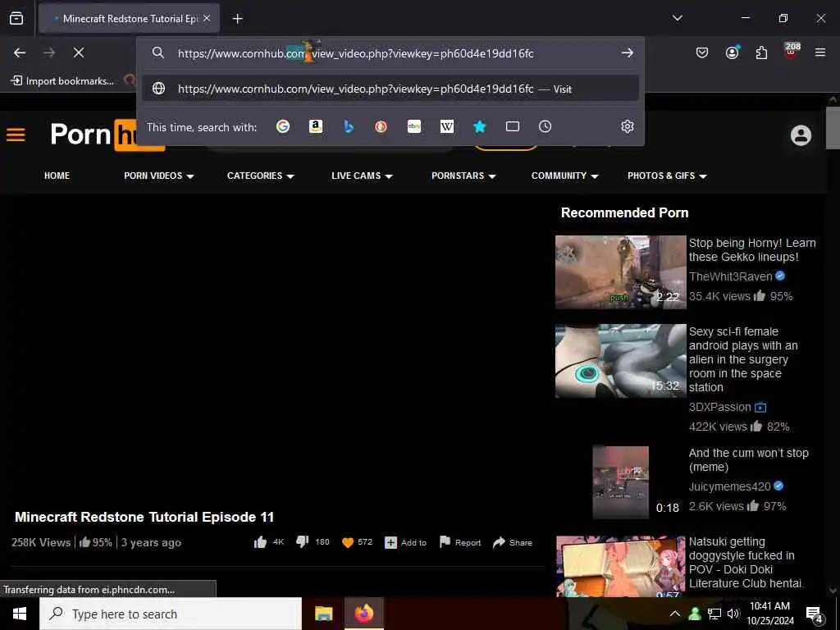Open the Extensions puzzle icon

pyautogui.click(x=761, y=52)
